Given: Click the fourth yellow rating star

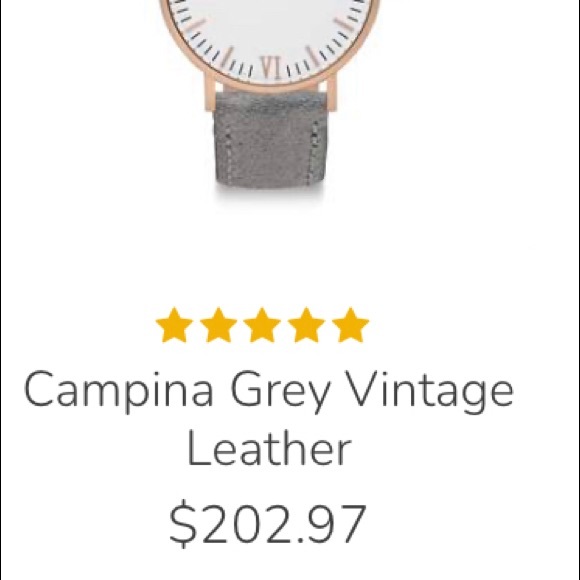Looking at the screenshot, I should pos(306,325).
